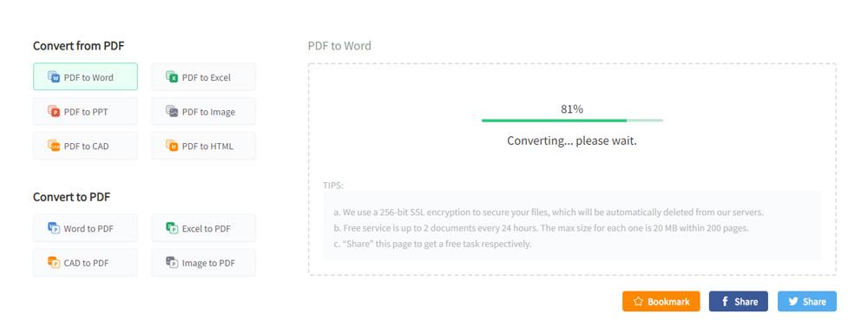The image size is (868, 327).
Task: Select the PDF to Excel converter option
Action: pyautogui.click(x=203, y=77)
